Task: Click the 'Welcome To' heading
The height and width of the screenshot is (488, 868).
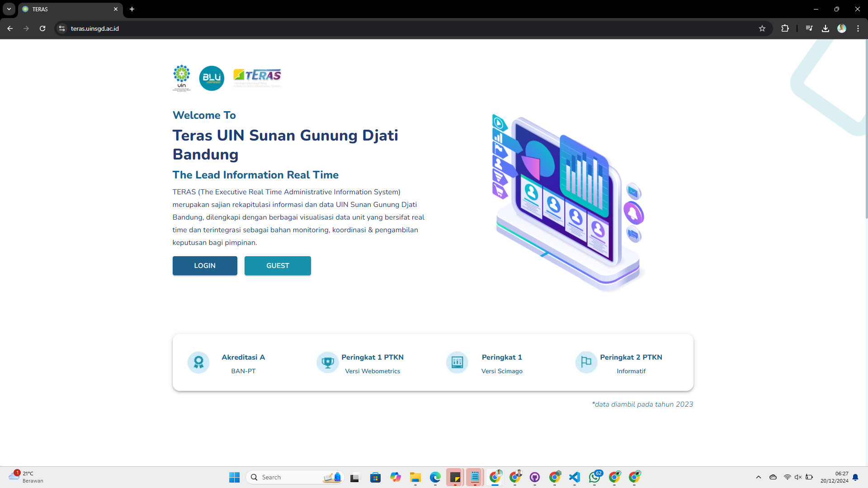Action: point(204,115)
